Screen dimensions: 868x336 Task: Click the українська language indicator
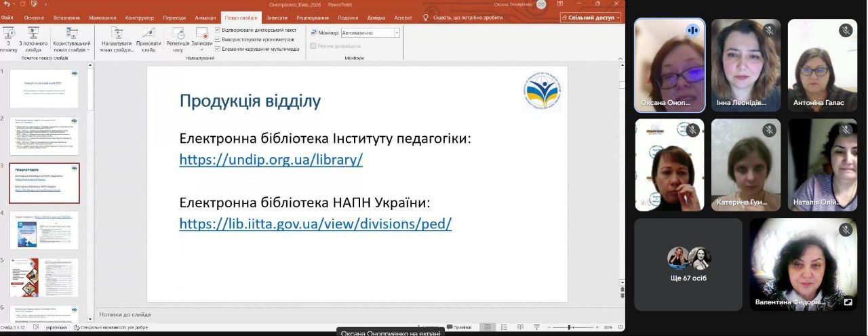(56, 327)
